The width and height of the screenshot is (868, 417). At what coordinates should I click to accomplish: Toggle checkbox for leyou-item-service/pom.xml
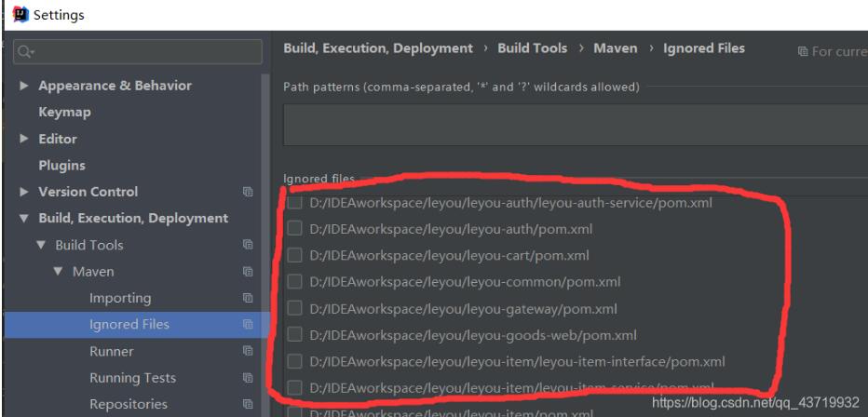point(294,387)
